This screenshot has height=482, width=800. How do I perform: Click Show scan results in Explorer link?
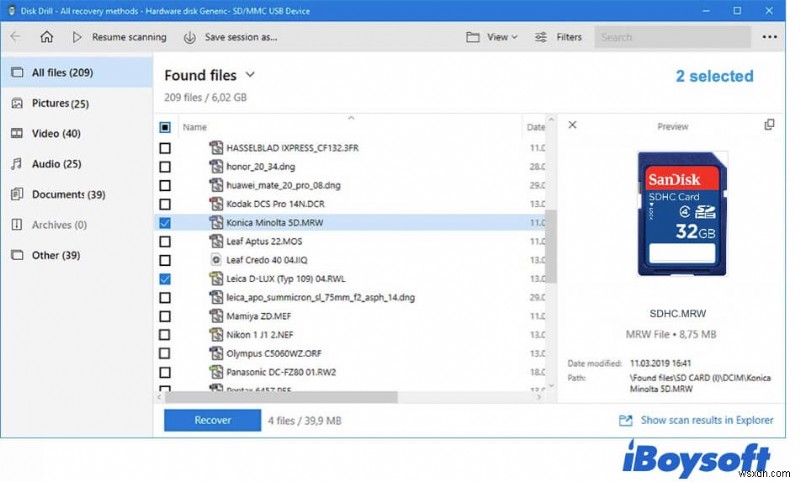point(707,420)
